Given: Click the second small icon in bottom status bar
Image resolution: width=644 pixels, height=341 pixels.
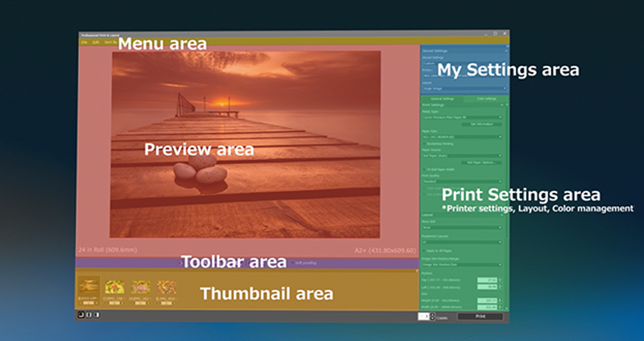Looking at the screenshot, I should (88, 315).
